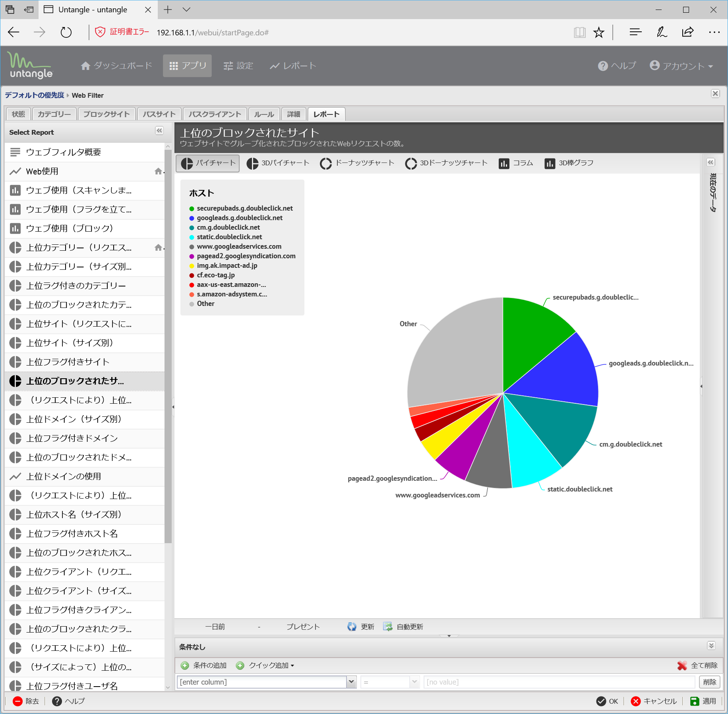Select 上位サイト（サイズ別）report
This screenshot has width=728, height=714.
[85, 343]
